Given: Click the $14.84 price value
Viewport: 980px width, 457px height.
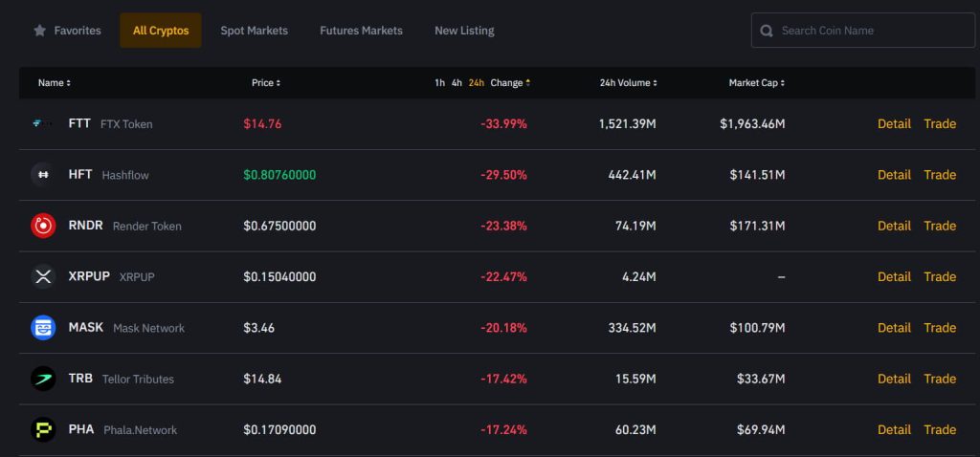Looking at the screenshot, I should tap(262, 379).
